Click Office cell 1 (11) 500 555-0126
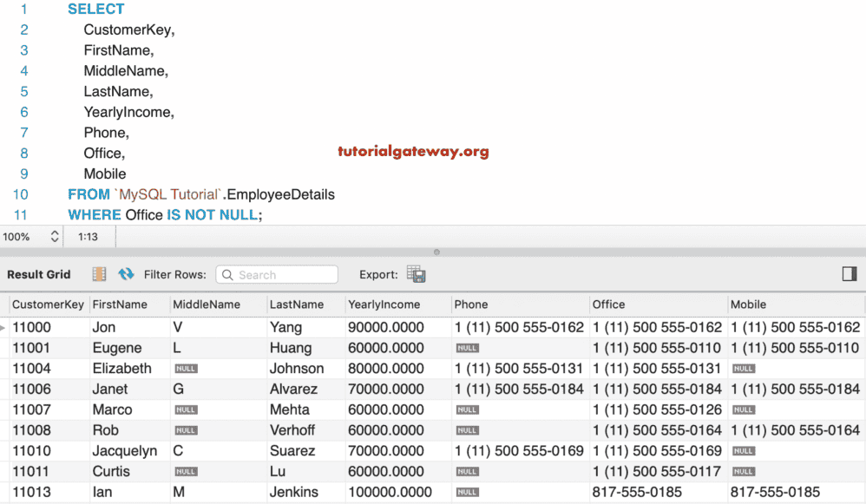The width and height of the screenshot is (866, 504). 657,409
